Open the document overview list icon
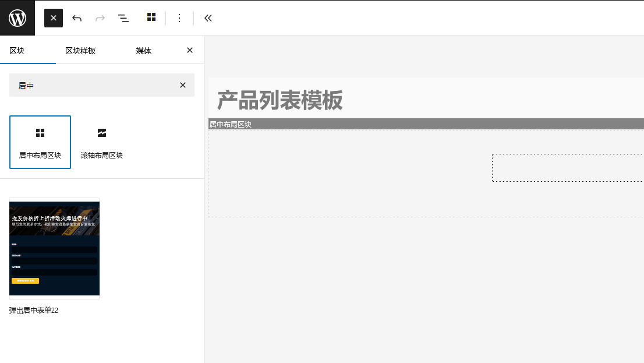Screen dimensions: 644x363 [123, 18]
